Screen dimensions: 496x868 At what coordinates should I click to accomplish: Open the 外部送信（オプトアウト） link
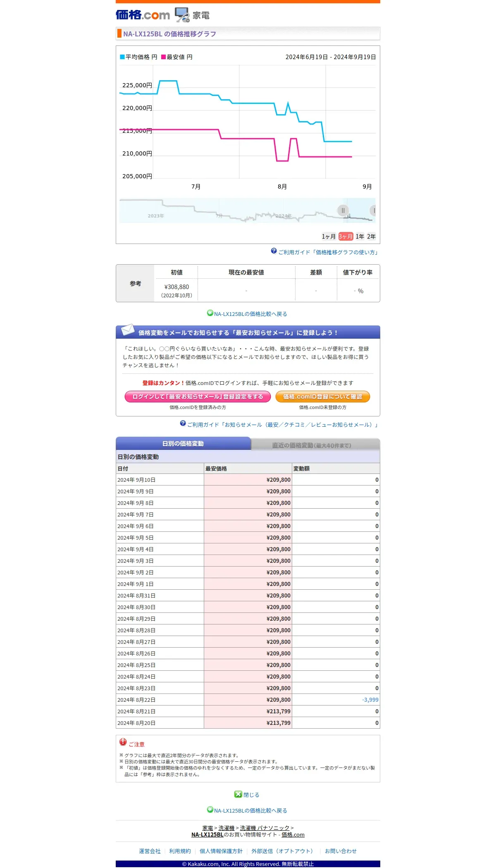(284, 851)
